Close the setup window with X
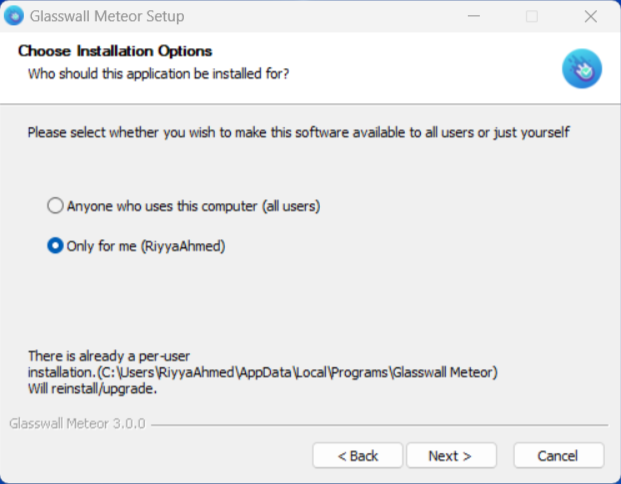Image resolution: width=621 pixels, height=484 pixels. tap(590, 16)
